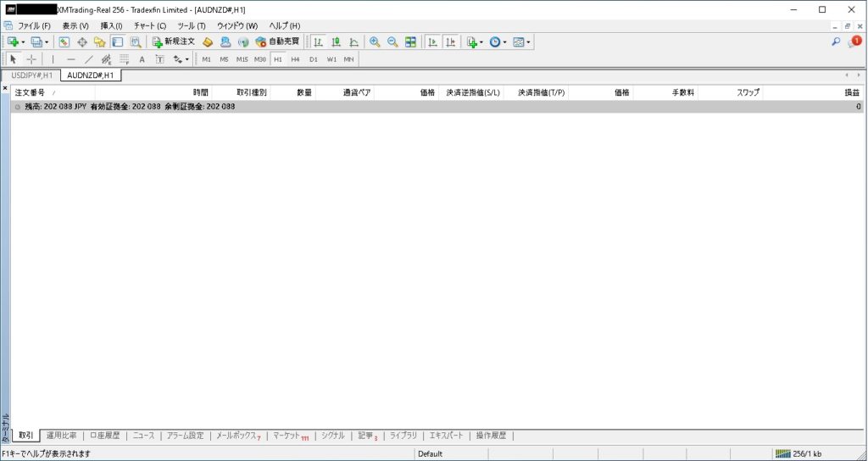Select the crosshair cursor tool
Image resolution: width=868 pixels, height=461 pixels.
coord(31,59)
